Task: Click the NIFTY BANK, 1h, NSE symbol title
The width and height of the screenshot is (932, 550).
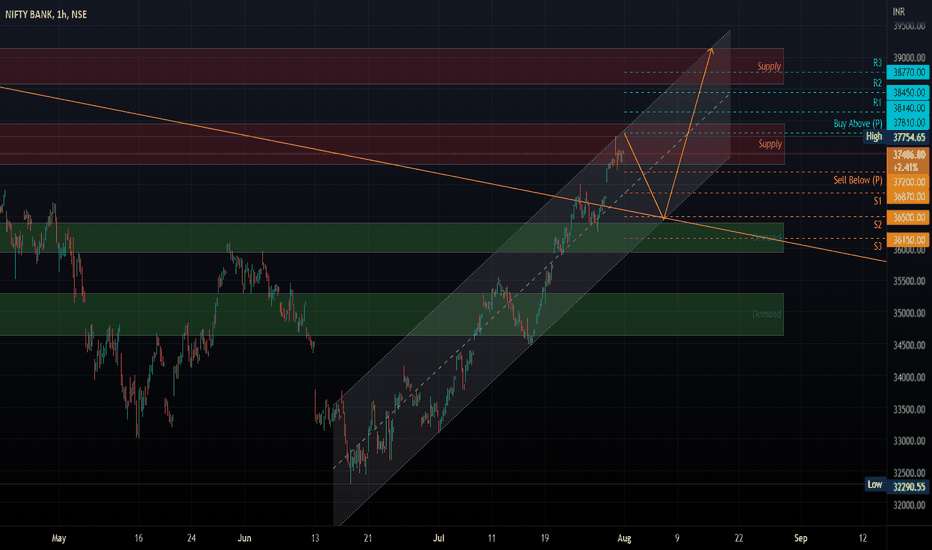Action: 46,14
